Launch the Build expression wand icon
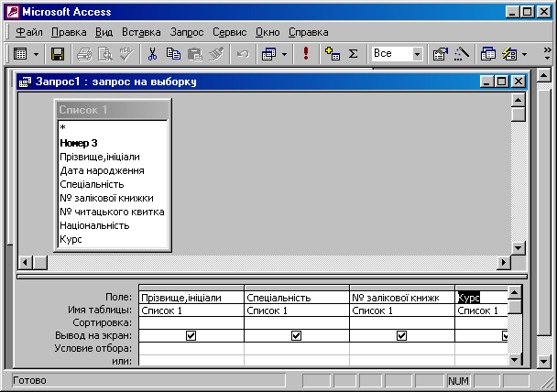The height and width of the screenshot is (392, 557). tap(462, 54)
